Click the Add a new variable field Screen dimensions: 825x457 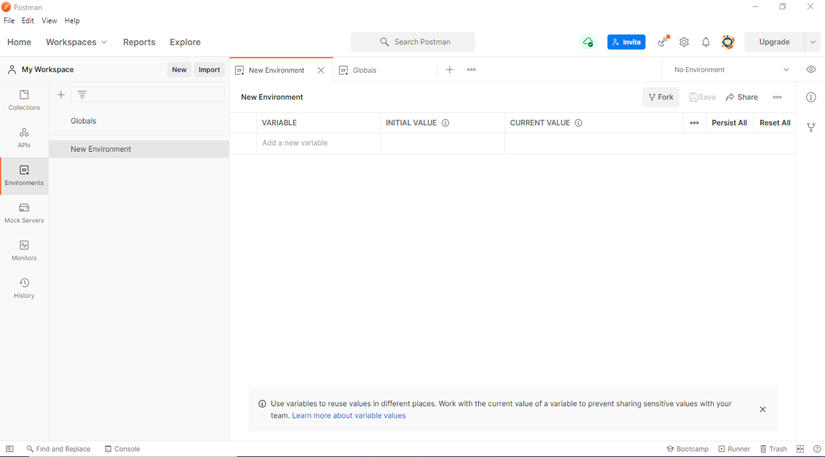[318, 143]
